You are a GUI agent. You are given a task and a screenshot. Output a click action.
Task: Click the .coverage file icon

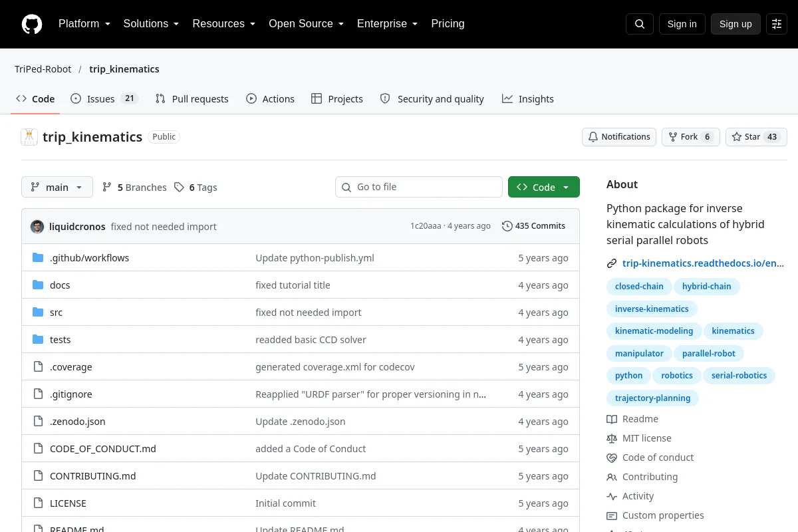pos(38,366)
